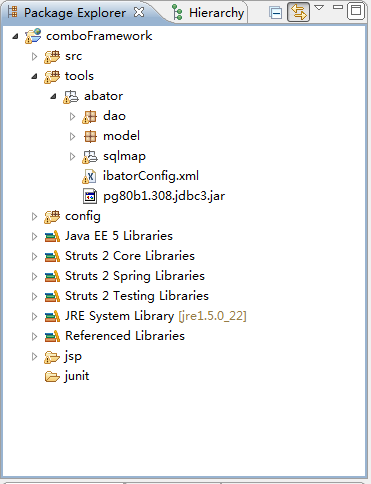Toggle Link with Editor button
Screen dimensions: 371x484
pyautogui.click(x=298, y=12)
